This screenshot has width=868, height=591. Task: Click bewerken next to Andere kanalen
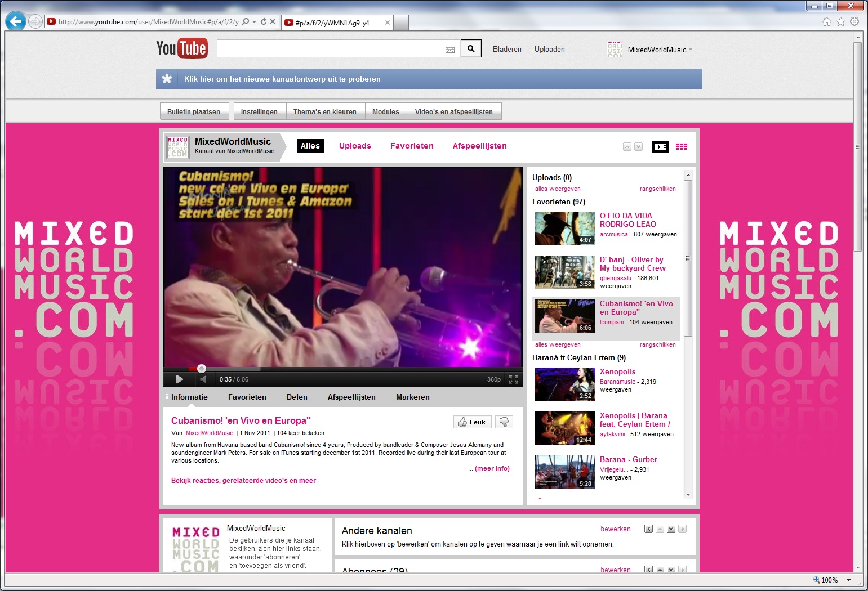tap(616, 529)
